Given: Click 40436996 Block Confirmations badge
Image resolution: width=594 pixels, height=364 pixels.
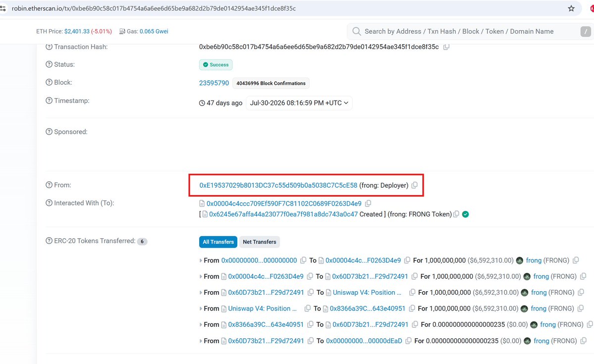Looking at the screenshot, I should pyautogui.click(x=271, y=83).
